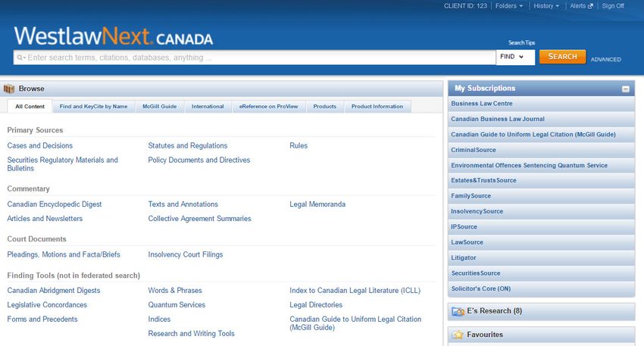Screen dimensions: 644x346
Task: Open Texts and Annotations
Action: [x=183, y=204]
